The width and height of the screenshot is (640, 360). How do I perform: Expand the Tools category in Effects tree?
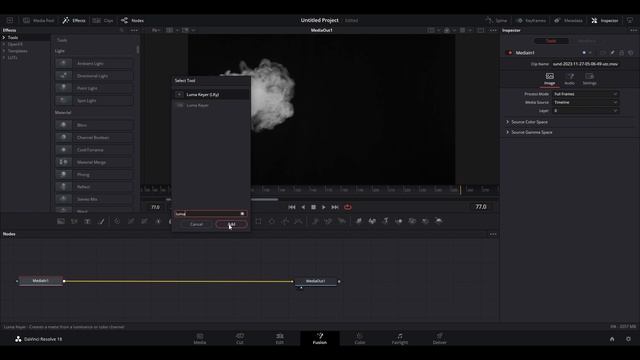coord(4,37)
